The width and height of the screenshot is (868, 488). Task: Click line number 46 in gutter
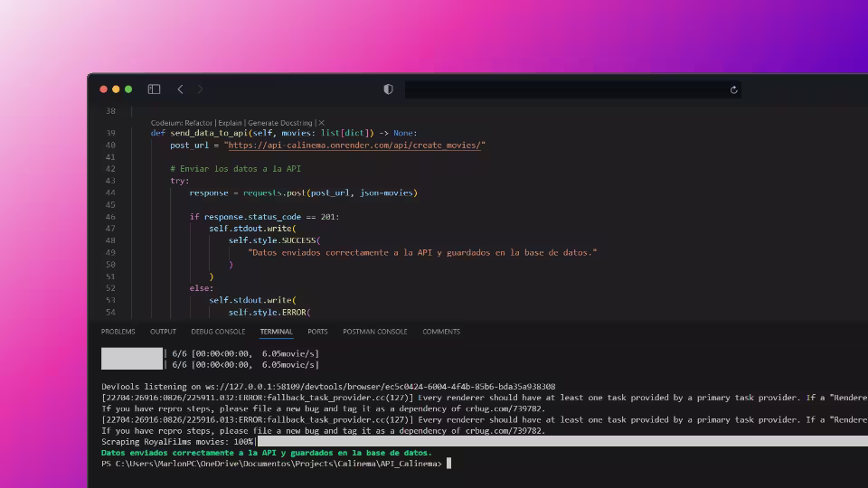point(110,217)
